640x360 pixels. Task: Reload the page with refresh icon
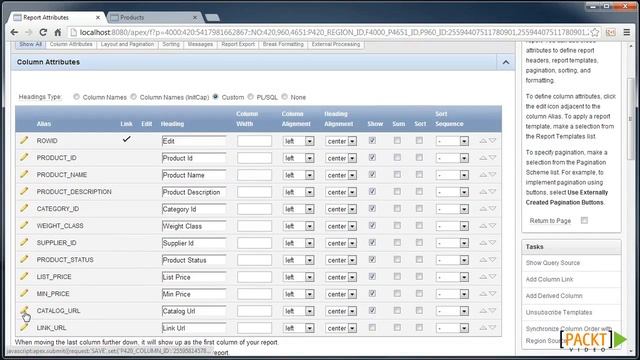(43, 32)
